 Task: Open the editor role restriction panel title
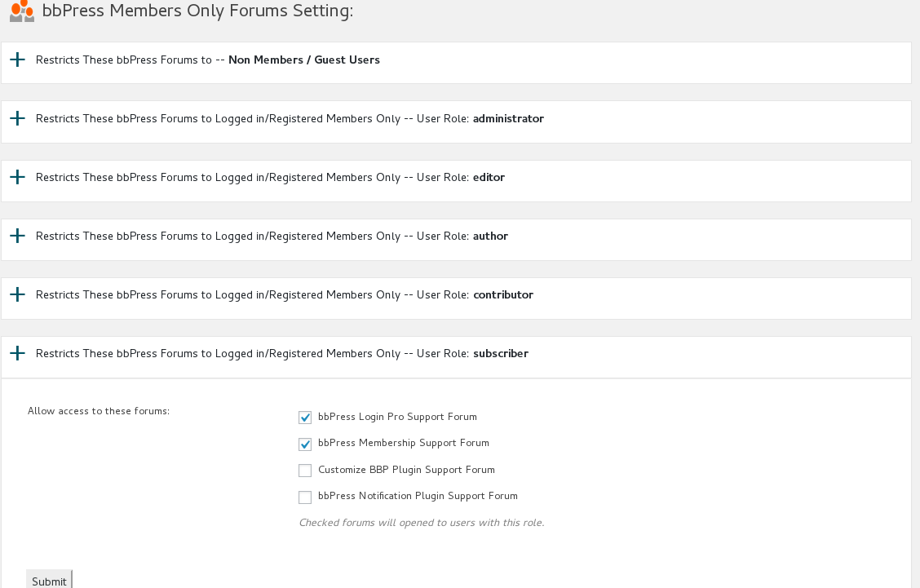pos(270,178)
